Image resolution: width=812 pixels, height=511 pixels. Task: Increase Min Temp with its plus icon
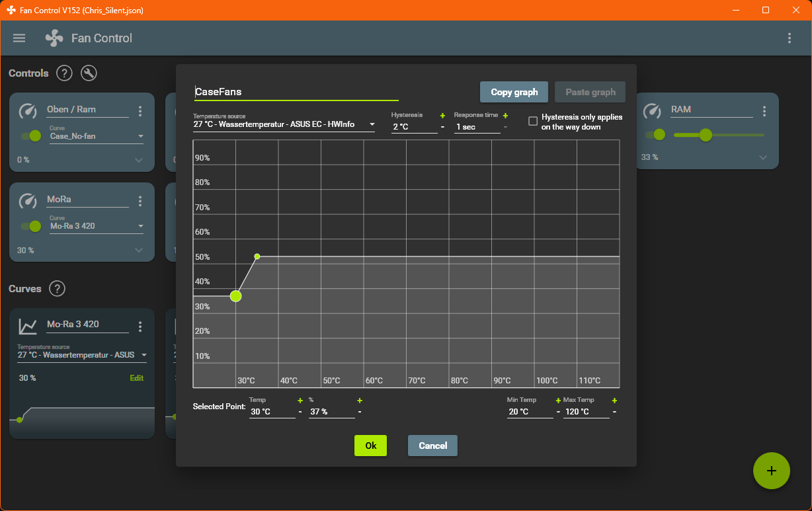[x=558, y=401]
